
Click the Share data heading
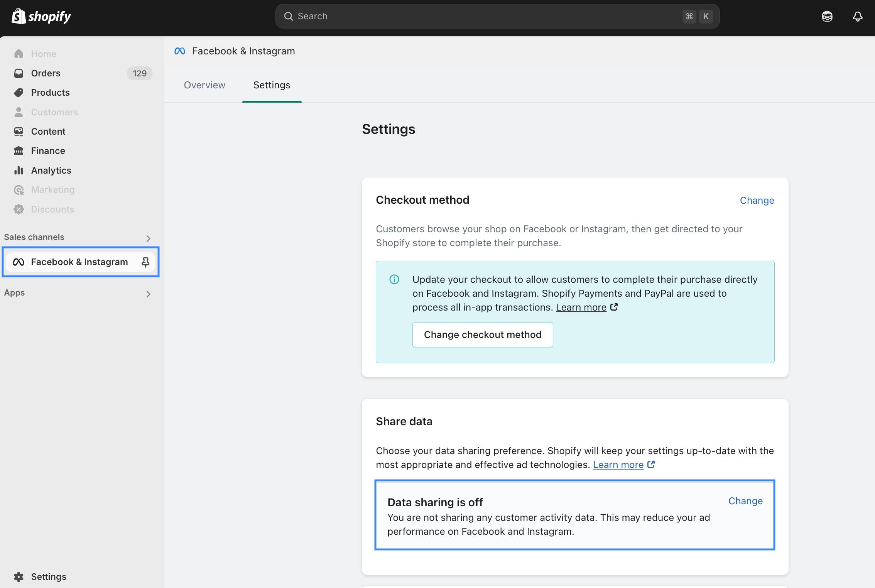pyautogui.click(x=404, y=421)
